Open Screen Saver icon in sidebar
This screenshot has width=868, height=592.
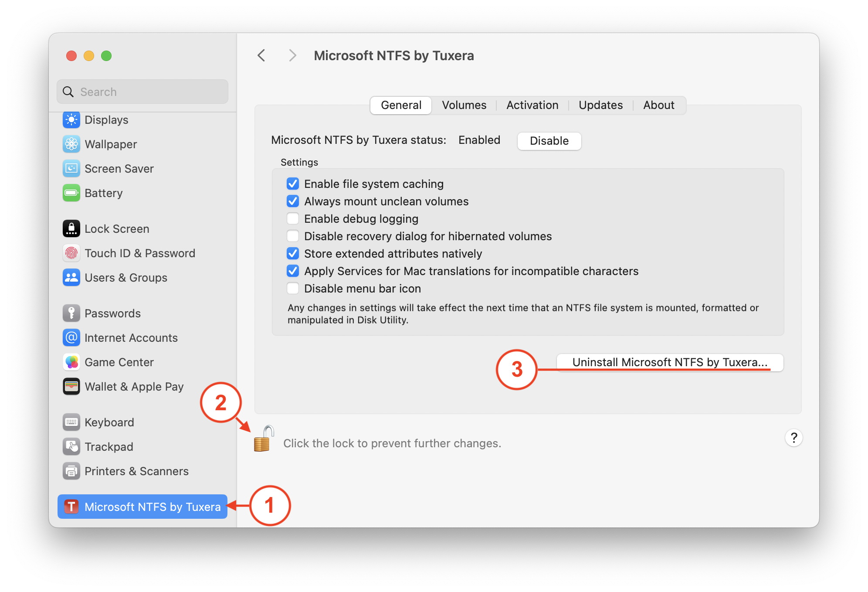click(x=71, y=169)
